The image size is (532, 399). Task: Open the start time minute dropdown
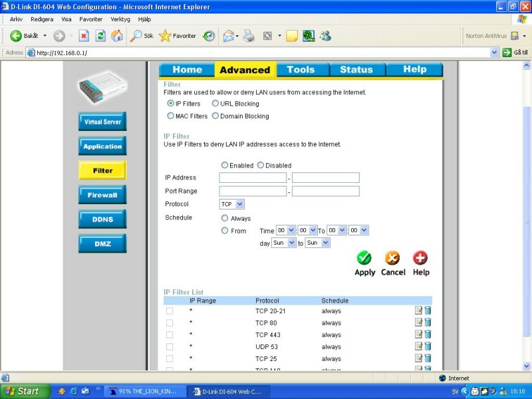coord(308,230)
